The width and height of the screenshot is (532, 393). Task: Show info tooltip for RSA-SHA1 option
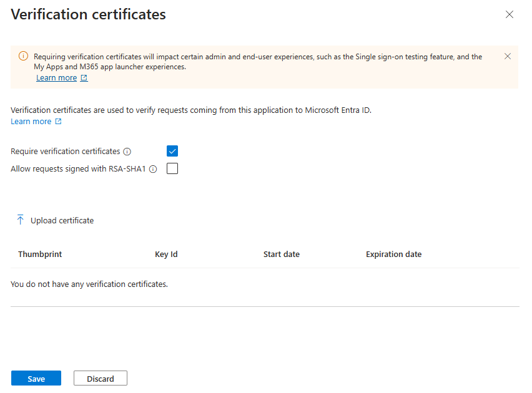(153, 169)
